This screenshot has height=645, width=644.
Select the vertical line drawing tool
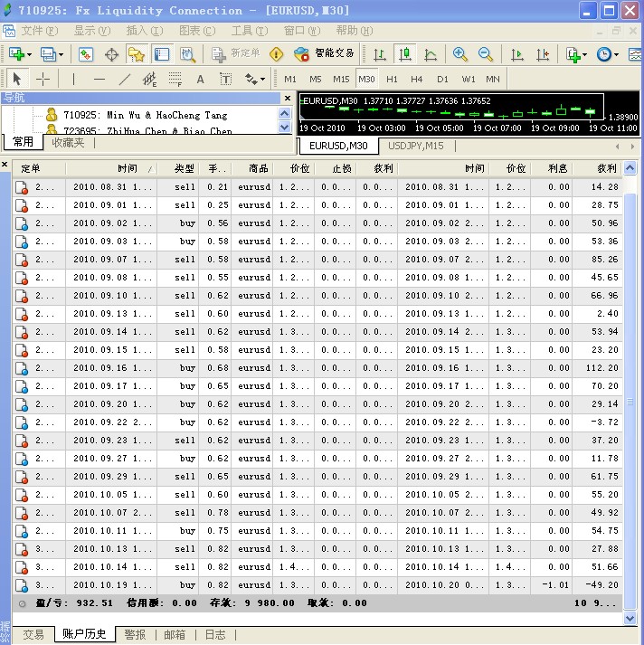(73, 79)
